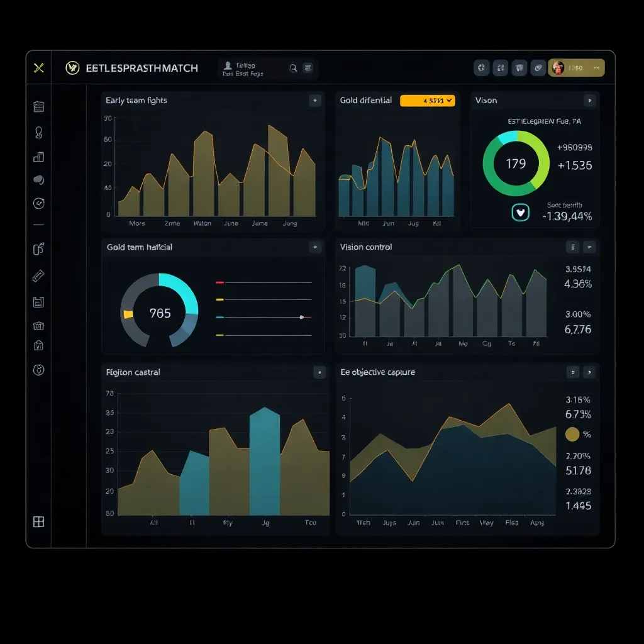Screen dimensions: 644x644
Task: Toggle the heart favorite box in Vison panel
Action: point(521,213)
